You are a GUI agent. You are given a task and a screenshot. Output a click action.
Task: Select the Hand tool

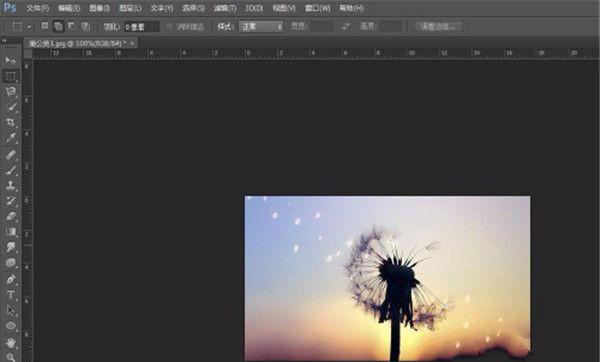tap(10, 342)
